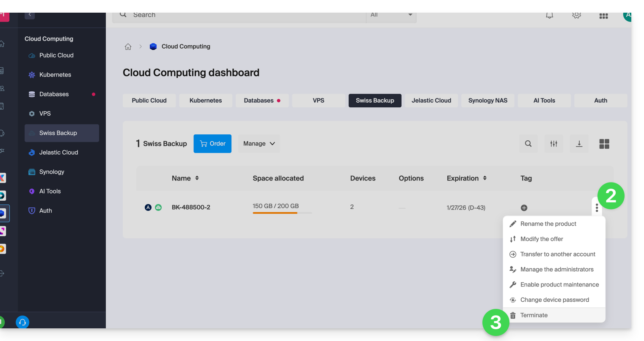Choose Rename the product option
The width and height of the screenshot is (644, 341).
(x=548, y=224)
